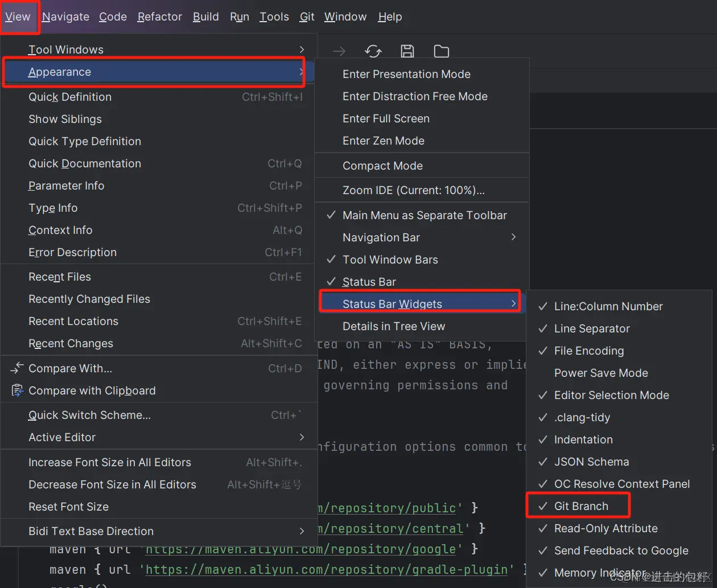Viewport: 717px width, 588px height.
Task: Click the Compare with Clipboard icon
Action: [17, 390]
